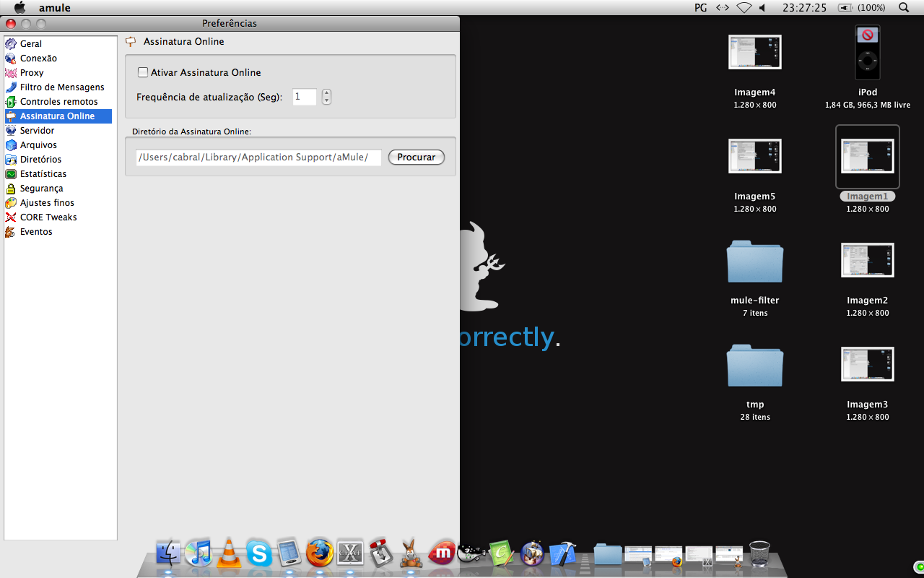This screenshot has height=578, width=924.
Task: Open the amule application menu
Action: (55, 8)
